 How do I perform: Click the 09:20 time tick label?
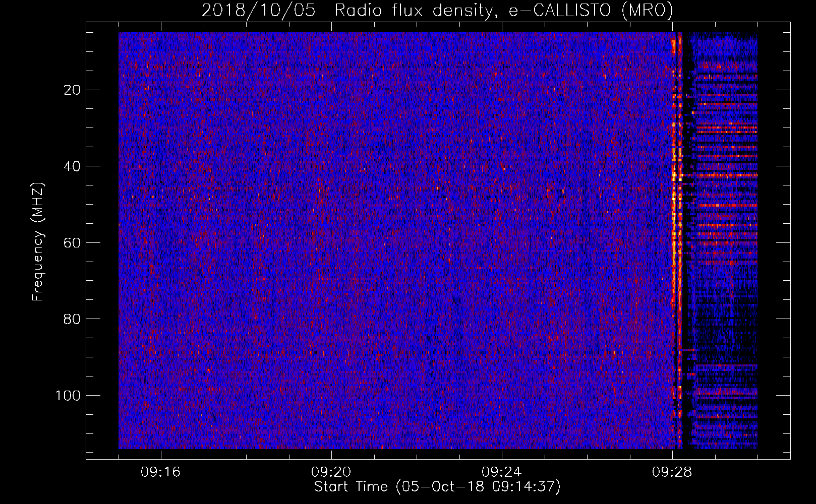[331, 472]
